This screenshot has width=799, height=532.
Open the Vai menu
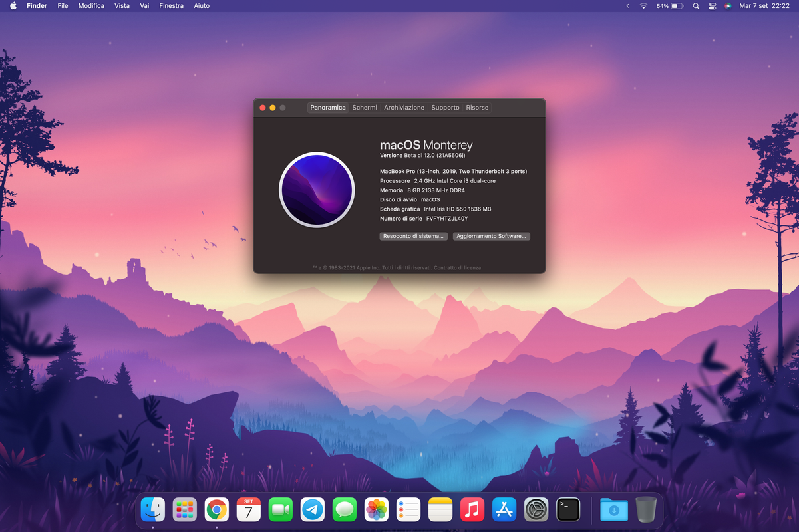(144, 6)
